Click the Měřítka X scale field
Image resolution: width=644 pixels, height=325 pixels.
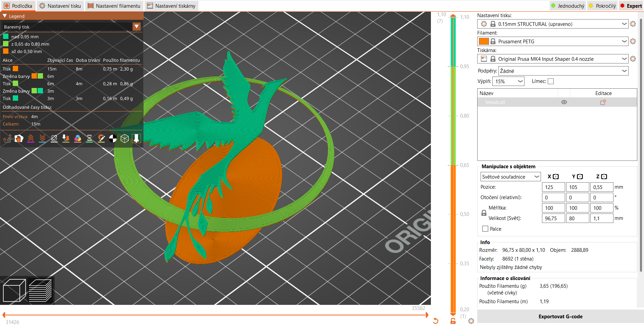(553, 208)
